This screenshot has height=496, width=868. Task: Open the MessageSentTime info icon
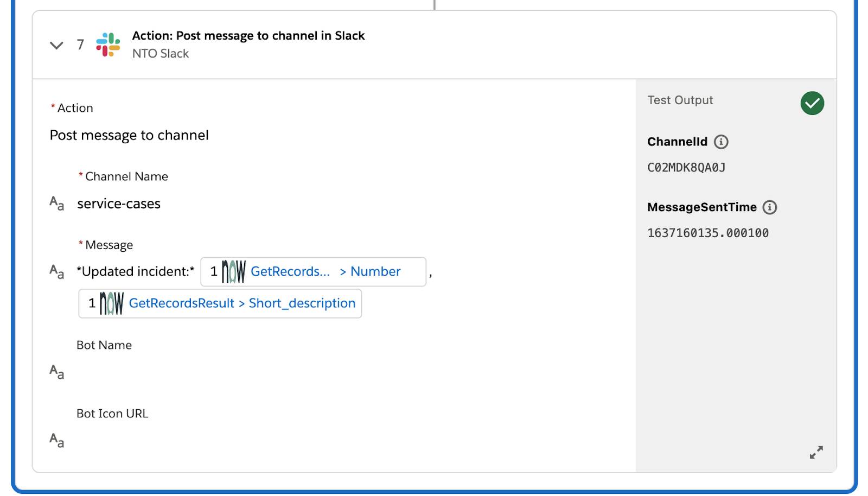coord(770,207)
